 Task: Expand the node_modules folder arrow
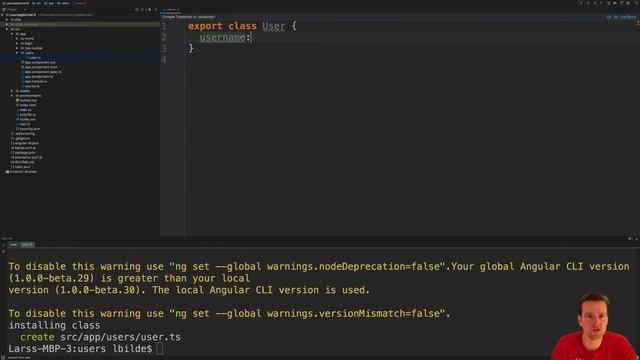click(x=7, y=24)
